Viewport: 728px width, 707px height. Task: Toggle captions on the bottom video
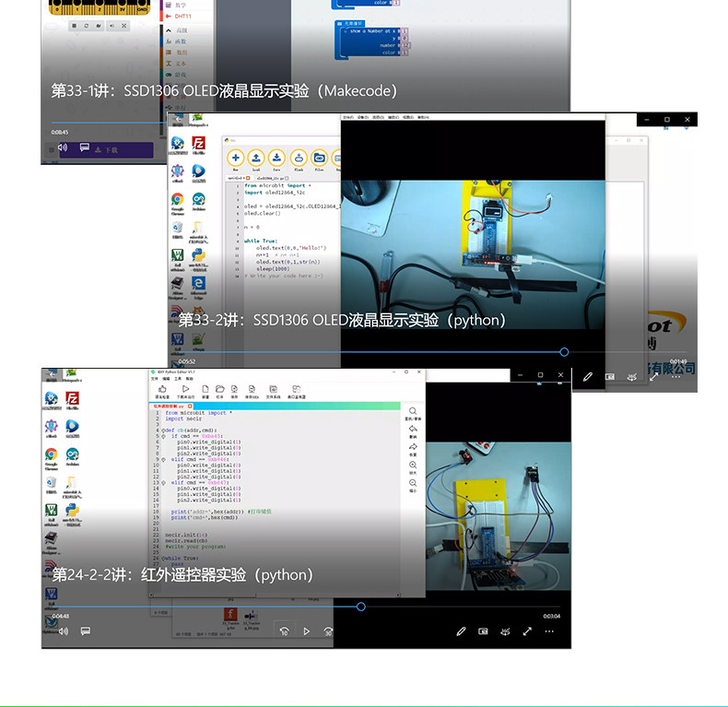pos(86,630)
